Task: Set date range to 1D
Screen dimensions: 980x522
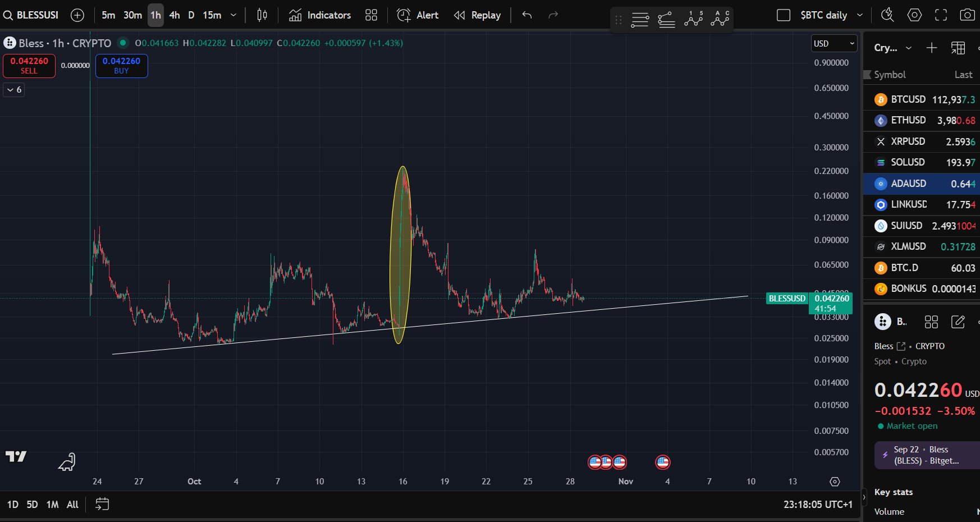Action: [x=12, y=505]
